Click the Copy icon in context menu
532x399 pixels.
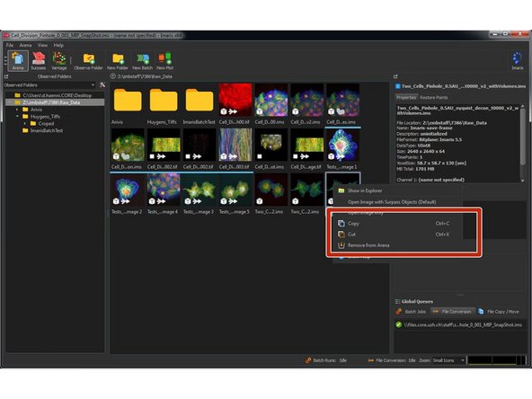pyautogui.click(x=341, y=223)
